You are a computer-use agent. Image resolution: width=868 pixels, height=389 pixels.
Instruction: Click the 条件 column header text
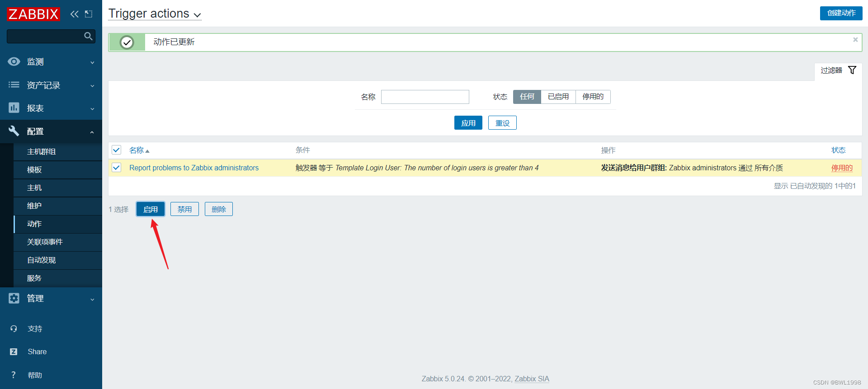point(303,150)
